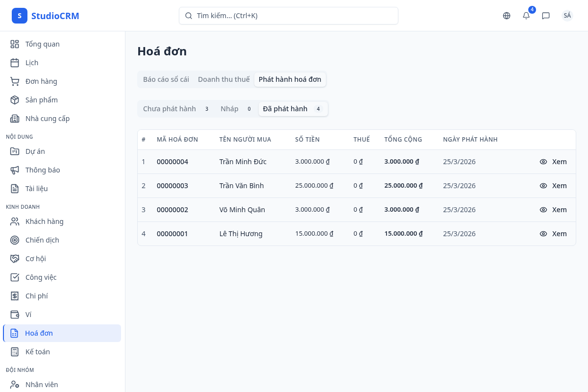Click the SÁ user avatar
The height and width of the screenshot is (392, 588).
click(x=567, y=16)
